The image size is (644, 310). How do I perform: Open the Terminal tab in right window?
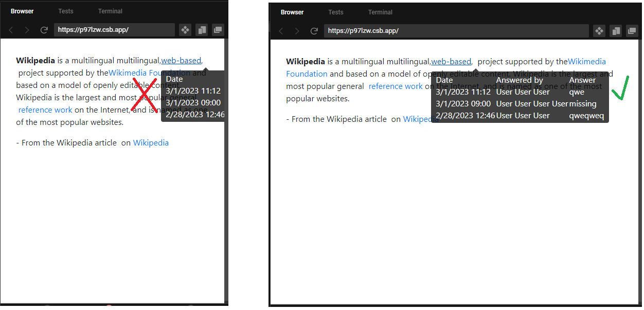click(x=380, y=12)
